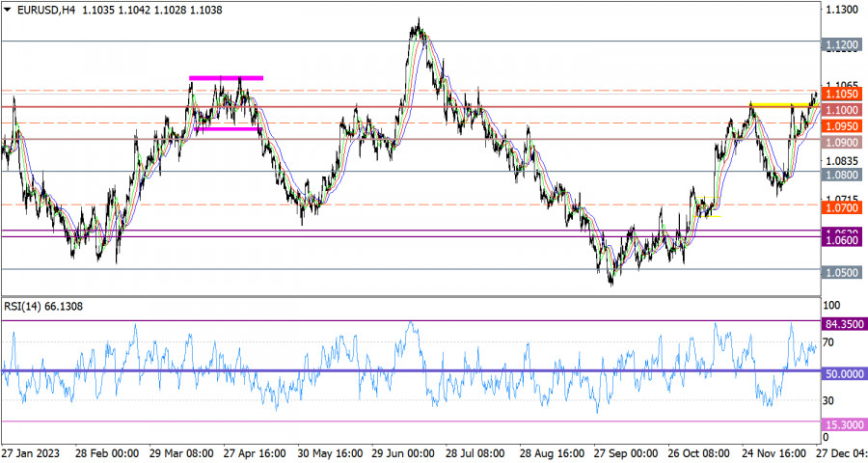Screen dimensions: 868x463
Task: Select the 1.0900 price level tag
Action: tap(842, 143)
